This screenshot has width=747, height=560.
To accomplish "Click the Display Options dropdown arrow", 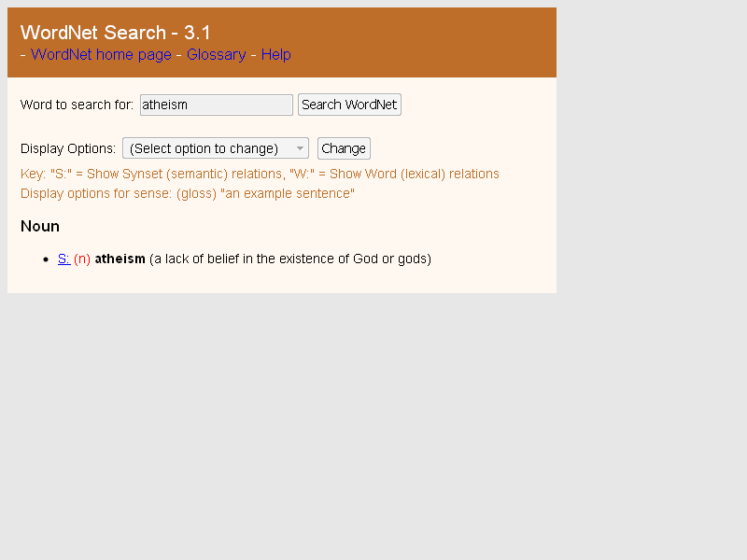I will point(300,148).
